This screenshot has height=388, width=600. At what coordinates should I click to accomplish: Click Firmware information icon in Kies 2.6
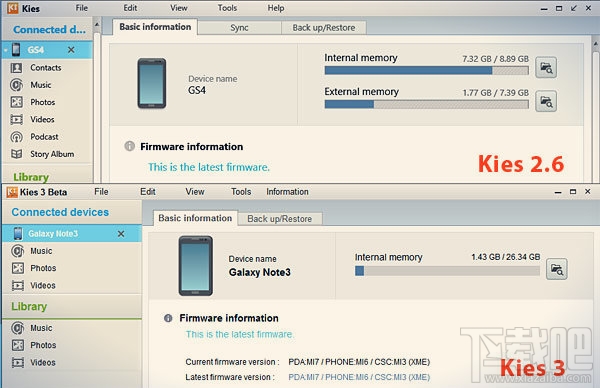[130, 146]
